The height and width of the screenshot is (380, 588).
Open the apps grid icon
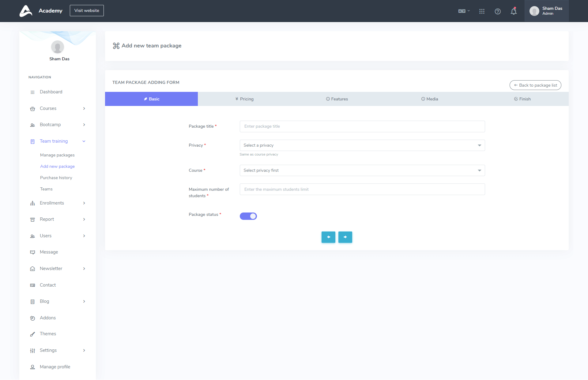[482, 11]
